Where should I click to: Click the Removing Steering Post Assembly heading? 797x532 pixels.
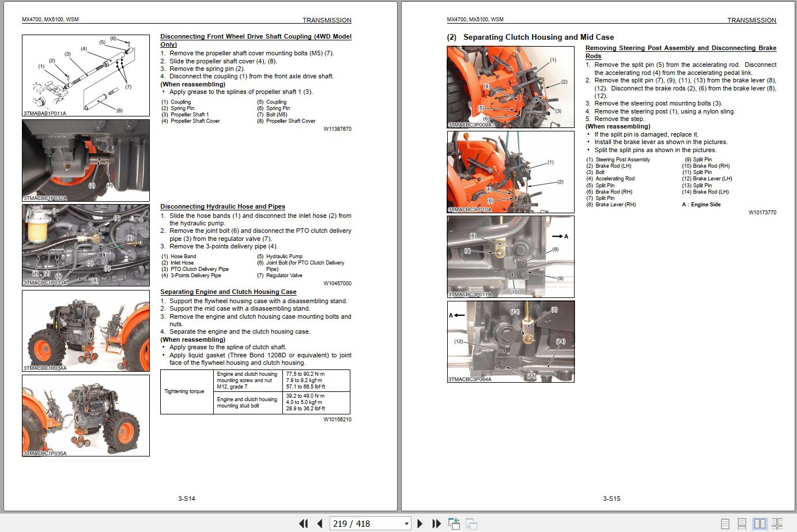click(681, 52)
